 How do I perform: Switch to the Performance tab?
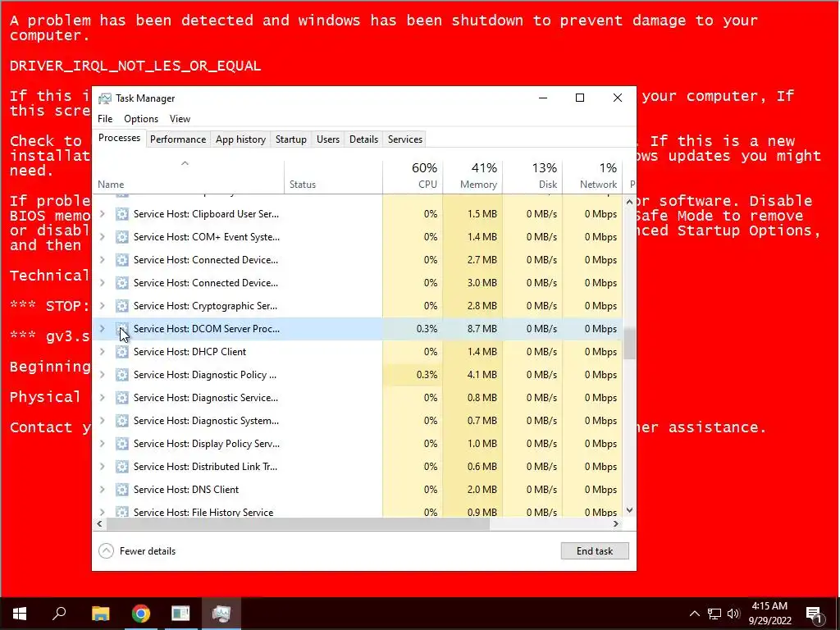178,139
